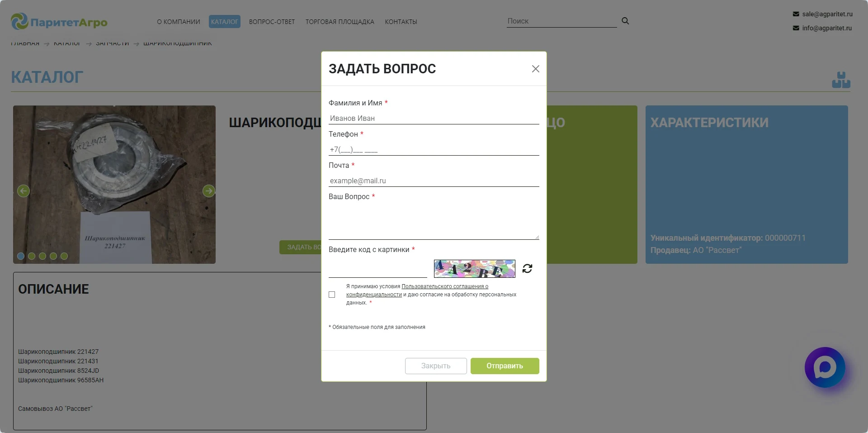This screenshot has width=868, height=433.
Task: Click envelope icon beside sale@agparitet.ru
Action: tap(796, 14)
